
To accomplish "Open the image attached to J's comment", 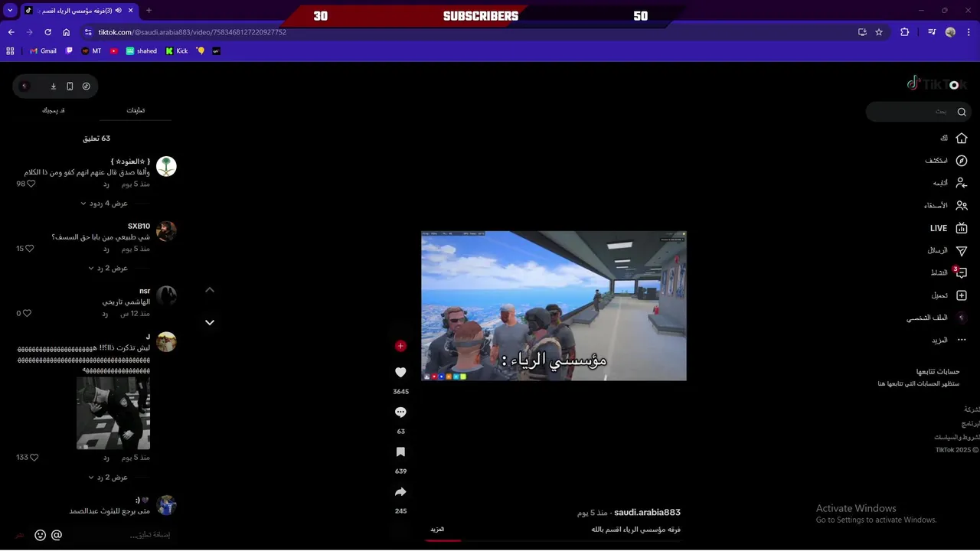I will point(113,413).
